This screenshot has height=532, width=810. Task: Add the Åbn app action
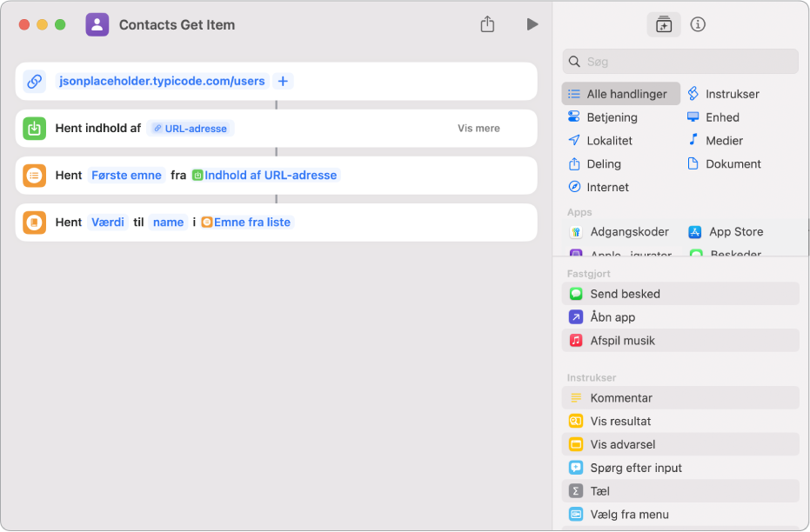(679, 316)
